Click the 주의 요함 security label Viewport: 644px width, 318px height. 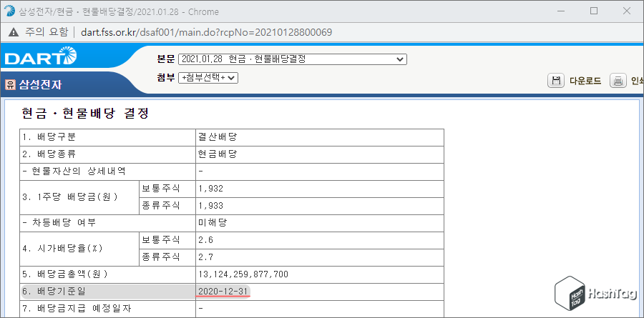point(46,32)
